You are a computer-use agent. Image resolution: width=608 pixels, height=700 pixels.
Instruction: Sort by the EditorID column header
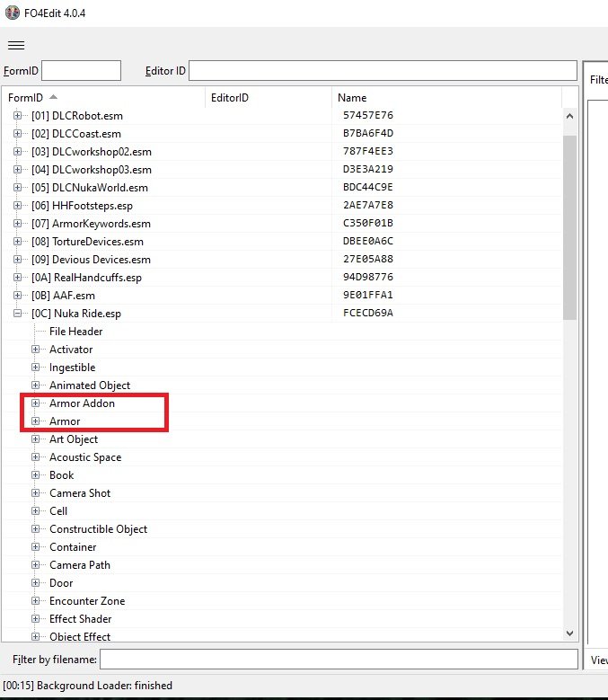tap(229, 97)
